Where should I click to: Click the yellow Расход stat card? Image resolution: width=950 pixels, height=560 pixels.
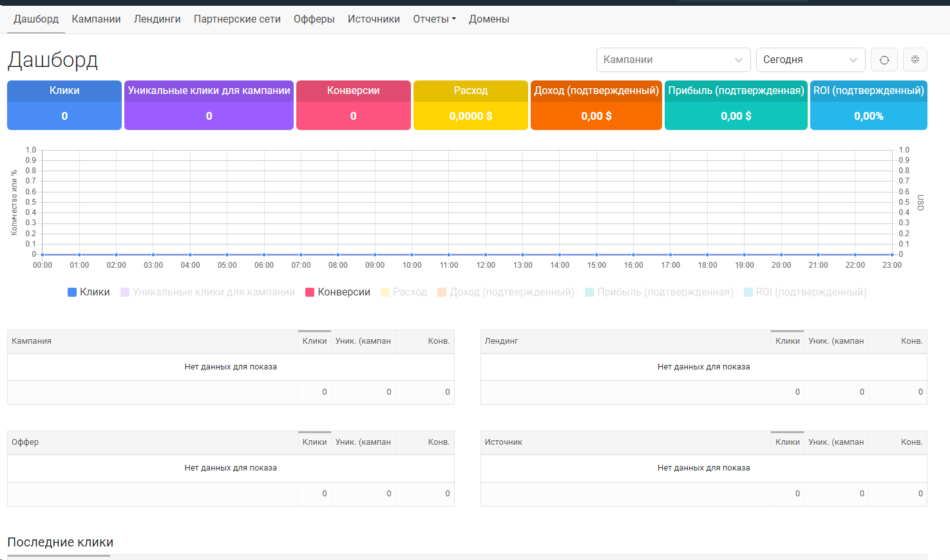pyautogui.click(x=470, y=105)
